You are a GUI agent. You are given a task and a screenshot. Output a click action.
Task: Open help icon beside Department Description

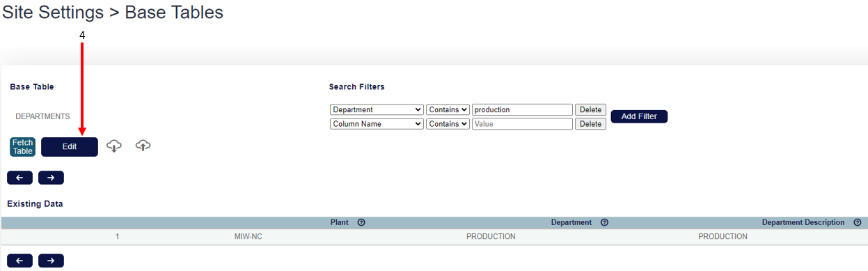857,222
